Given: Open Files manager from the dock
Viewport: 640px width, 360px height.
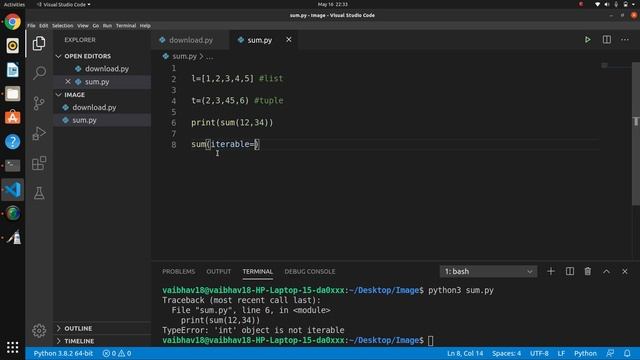Looking at the screenshot, I should [13, 94].
